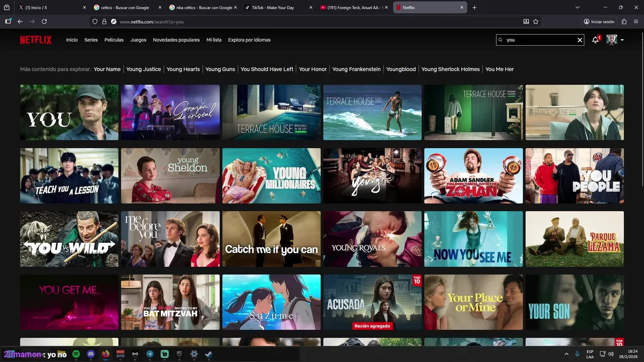Select the 'Young Frankenstein' suggestion
This screenshot has height=362, width=644.
tap(356, 69)
